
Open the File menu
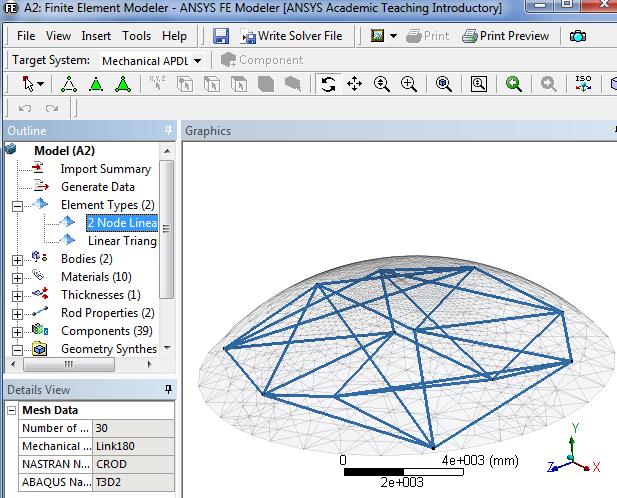(26, 36)
